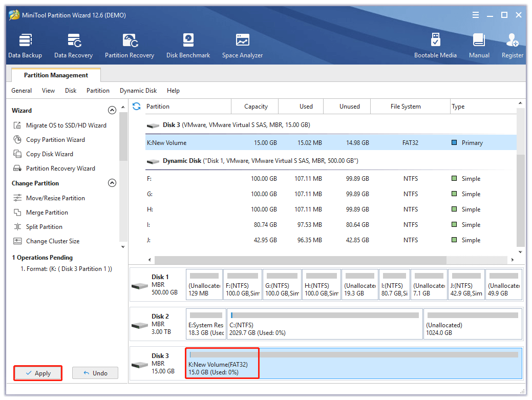
Task: Click the Move/Resize Partition icon
Action: [x=17, y=198]
